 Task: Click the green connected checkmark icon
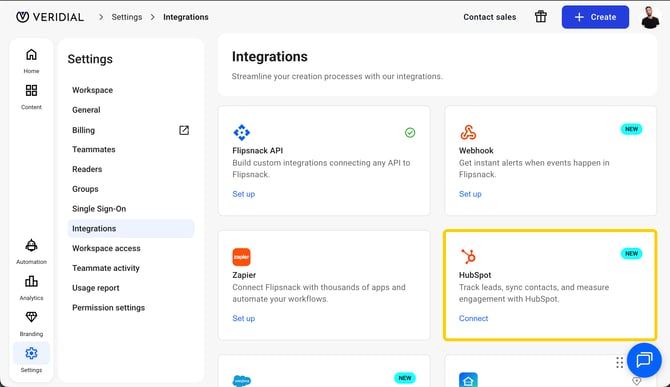click(x=410, y=133)
